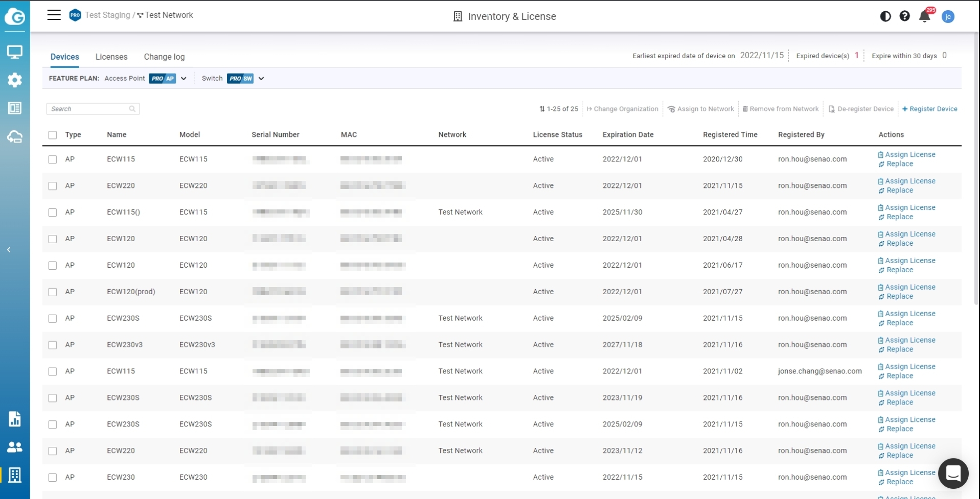Image resolution: width=980 pixels, height=499 pixels.
Task: Click the monitor icon in the sidebar
Action: 14,52
